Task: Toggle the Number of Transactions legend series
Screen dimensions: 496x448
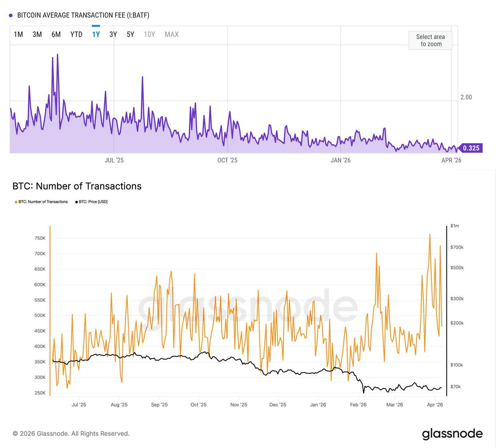Action: [43, 202]
